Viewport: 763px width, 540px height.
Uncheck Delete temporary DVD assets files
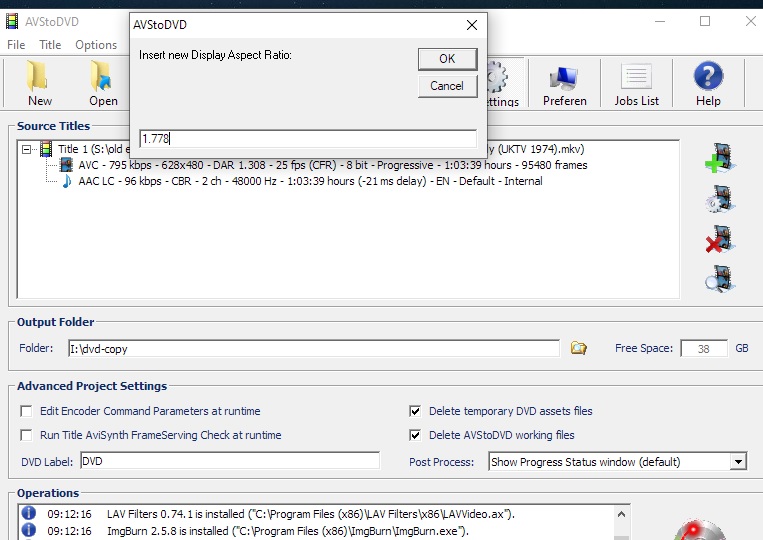point(415,411)
